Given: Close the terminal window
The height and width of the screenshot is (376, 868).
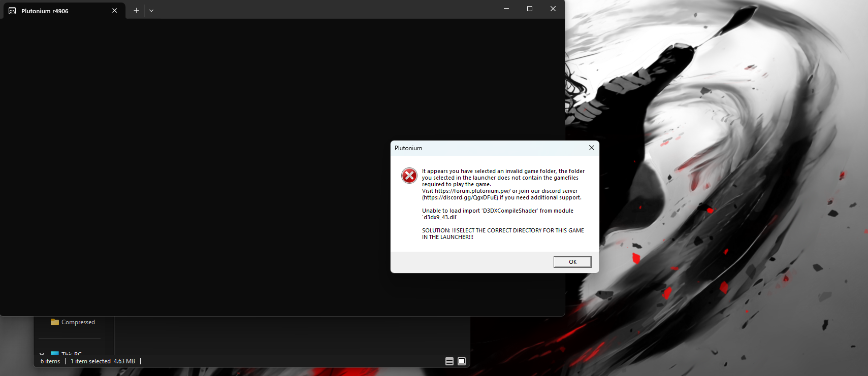Looking at the screenshot, I should pyautogui.click(x=553, y=9).
